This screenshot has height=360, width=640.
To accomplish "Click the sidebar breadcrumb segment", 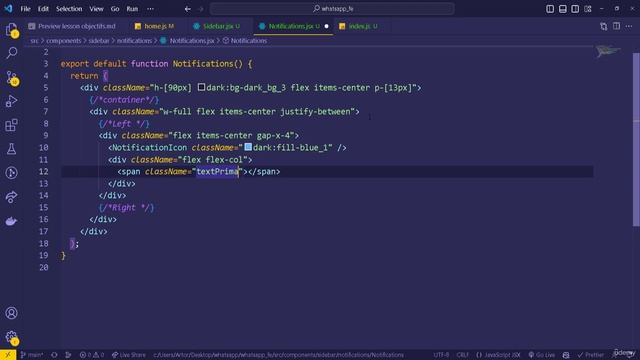I will coord(99,41).
